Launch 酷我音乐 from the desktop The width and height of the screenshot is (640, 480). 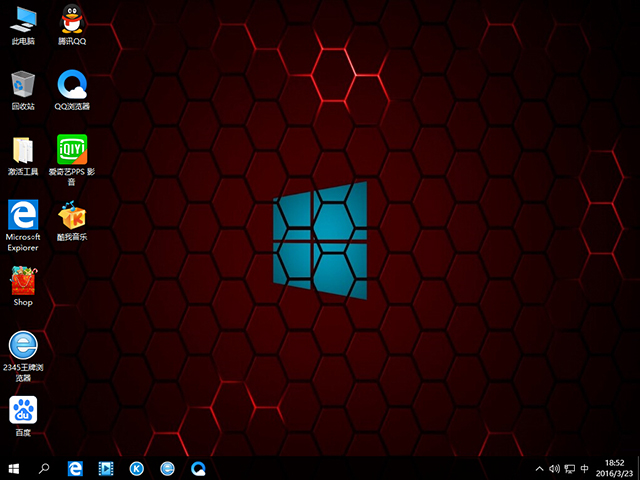point(72,215)
